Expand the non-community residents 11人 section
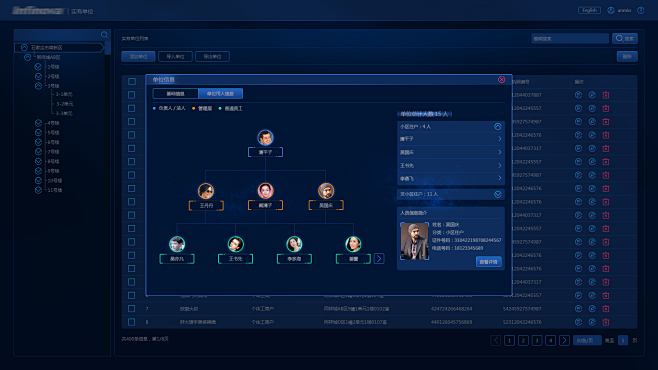 coord(498,194)
